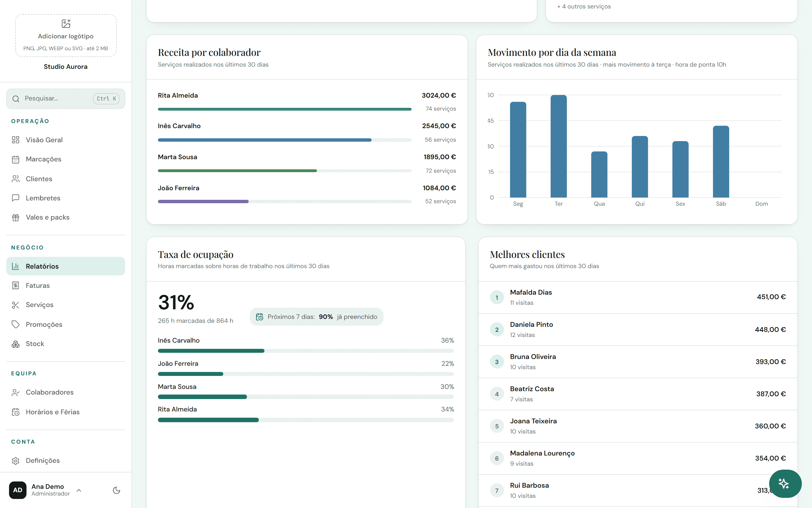The width and height of the screenshot is (812, 508).
Task: Click the add image logo icon
Action: click(x=66, y=23)
